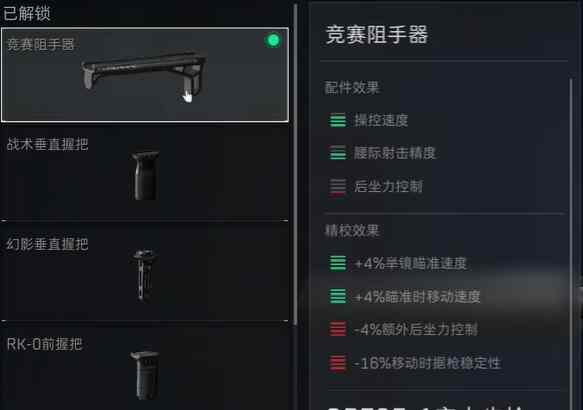Open the 已解锁 unlocked section header
The image size is (583, 410).
tap(26, 13)
